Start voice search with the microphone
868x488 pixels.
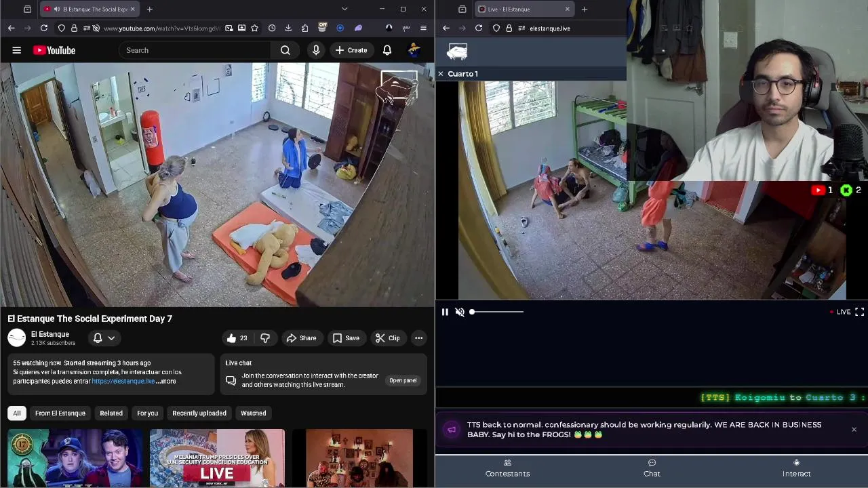(x=316, y=50)
